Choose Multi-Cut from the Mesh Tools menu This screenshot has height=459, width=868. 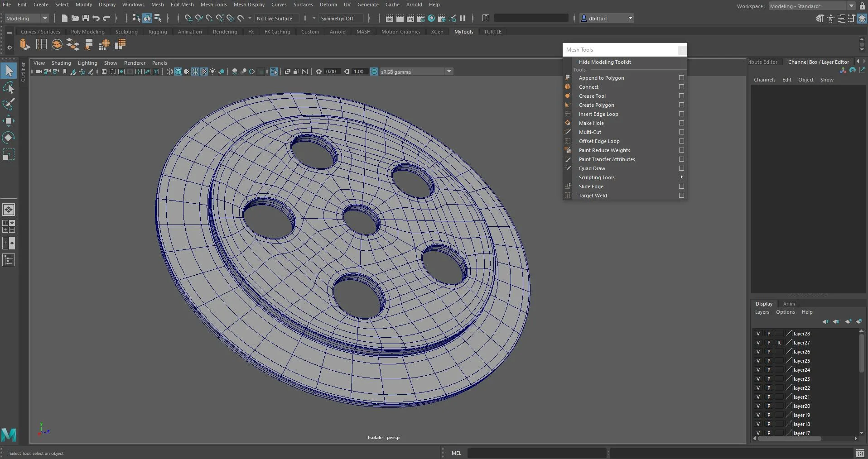[x=590, y=132]
